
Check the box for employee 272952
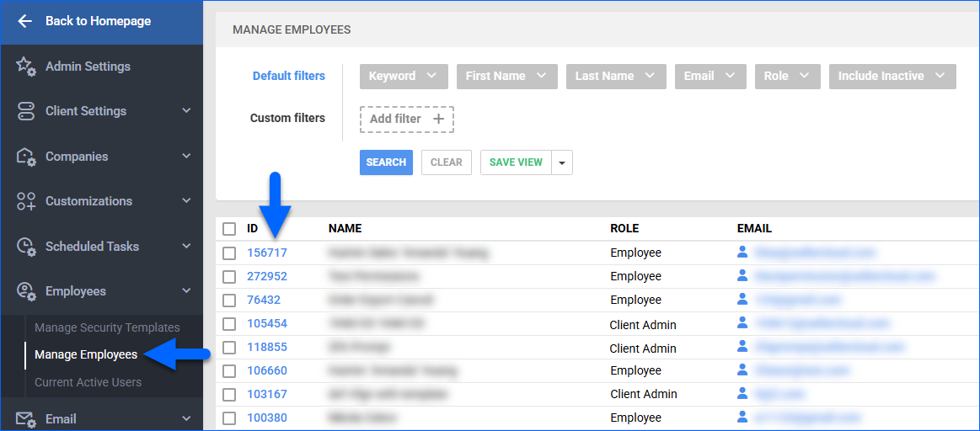pos(229,276)
